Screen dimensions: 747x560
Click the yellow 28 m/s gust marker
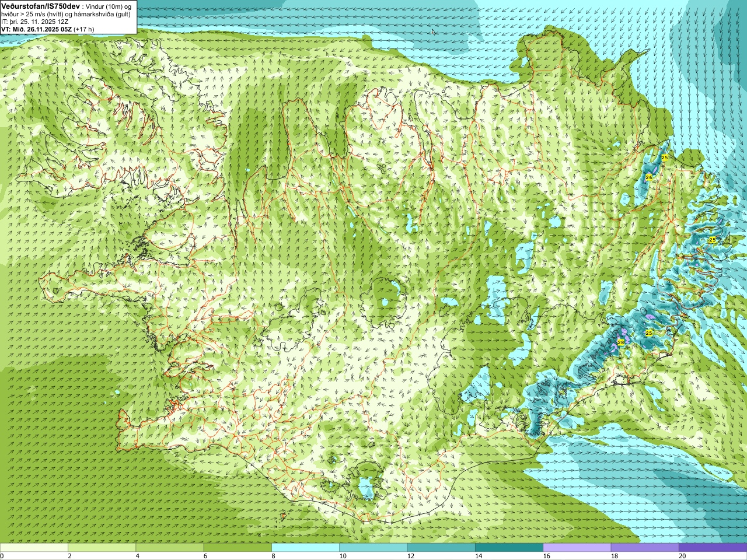click(621, 342)
